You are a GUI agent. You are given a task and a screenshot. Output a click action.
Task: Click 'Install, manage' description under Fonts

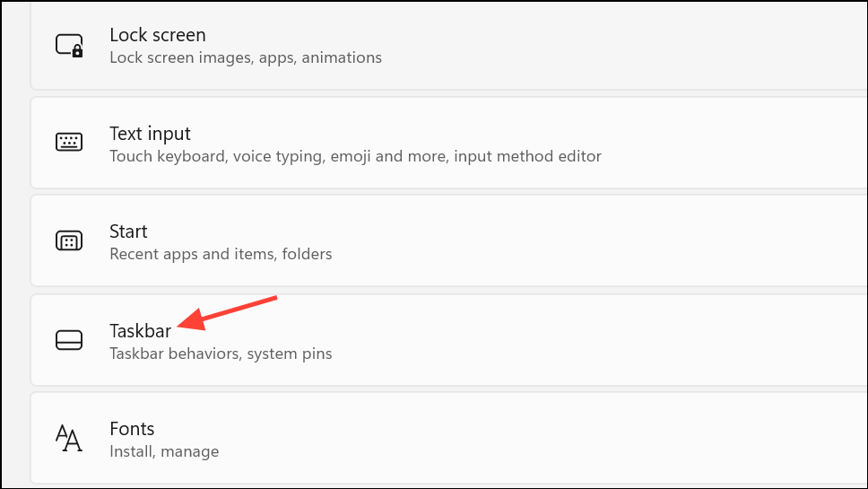(x=164, y=452)
